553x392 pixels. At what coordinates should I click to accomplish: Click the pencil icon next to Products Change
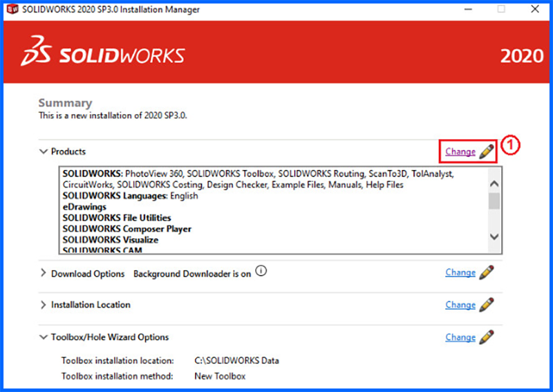tap(487, 151)
